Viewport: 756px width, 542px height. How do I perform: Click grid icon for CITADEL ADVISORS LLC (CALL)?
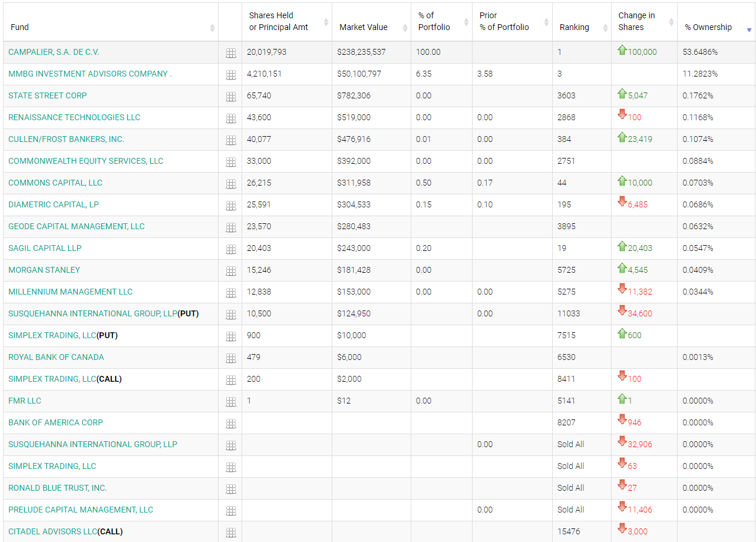(231, 533)
